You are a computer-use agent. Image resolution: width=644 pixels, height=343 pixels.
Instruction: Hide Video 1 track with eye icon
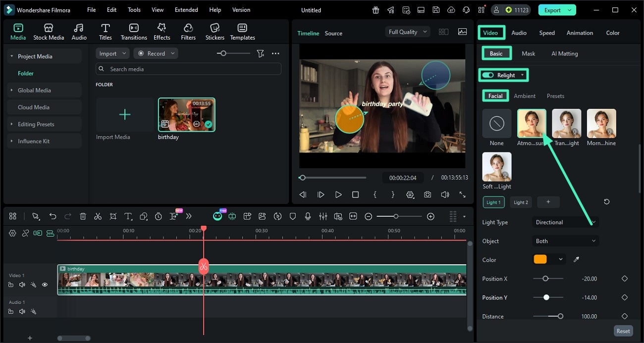[x=45, y=285]
